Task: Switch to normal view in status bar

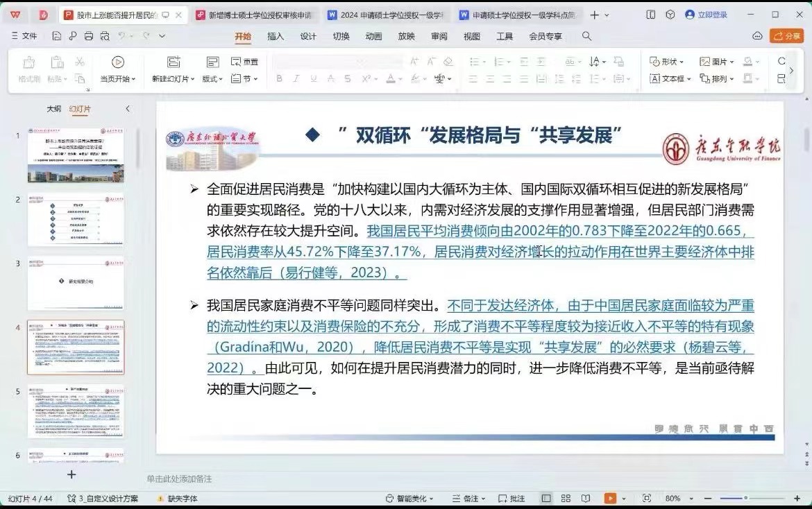Action: (x=547, y=498)
